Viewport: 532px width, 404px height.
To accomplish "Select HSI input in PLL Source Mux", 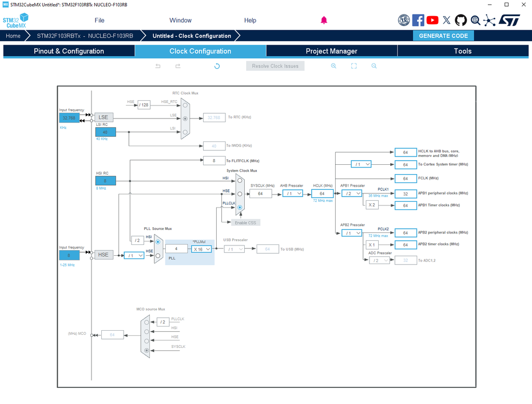I will pyautogui.click(x=158, y=241).
